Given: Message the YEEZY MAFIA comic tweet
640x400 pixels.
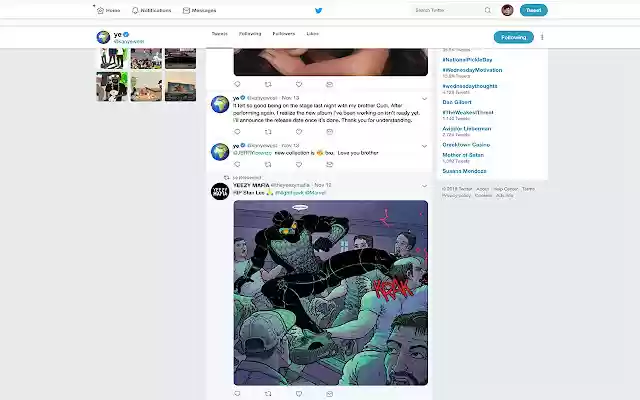Looking at the screenshot, I should [x=329, y=393].
